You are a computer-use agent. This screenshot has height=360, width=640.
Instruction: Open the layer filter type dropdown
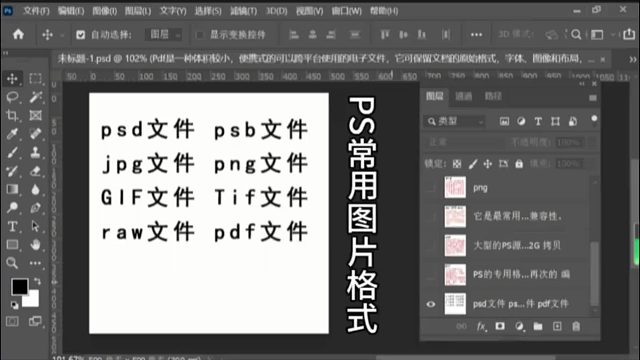[x=455, y=121]
